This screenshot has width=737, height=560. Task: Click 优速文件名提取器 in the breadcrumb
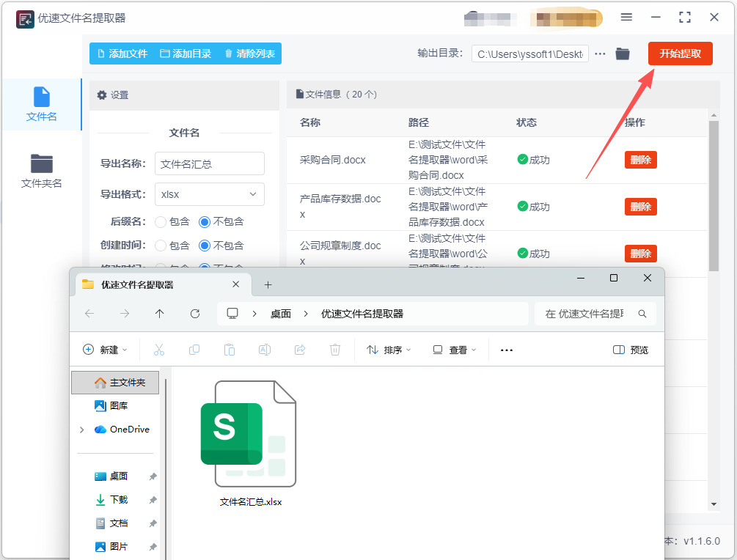point(362,314)
